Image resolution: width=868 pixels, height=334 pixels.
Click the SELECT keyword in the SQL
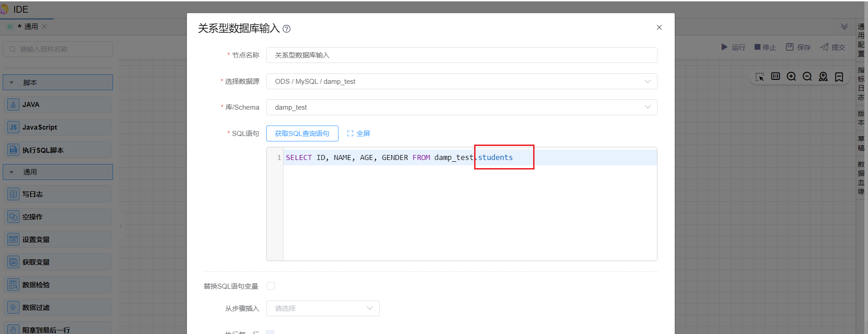click(x=299, y=158)
